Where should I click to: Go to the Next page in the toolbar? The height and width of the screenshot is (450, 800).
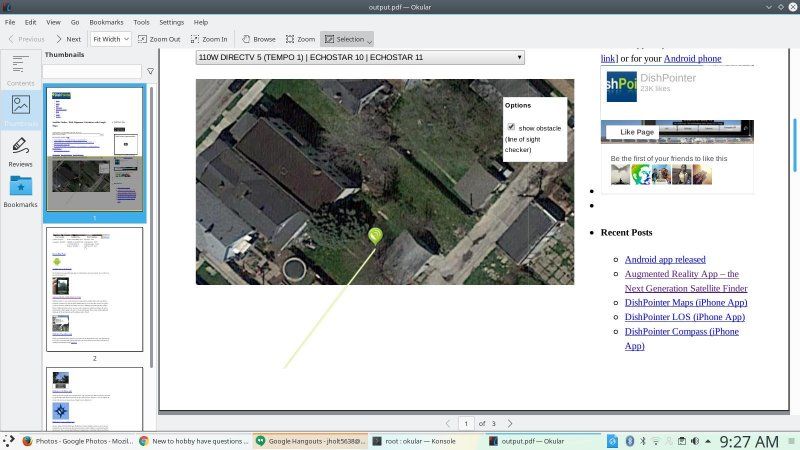(68, 39)
